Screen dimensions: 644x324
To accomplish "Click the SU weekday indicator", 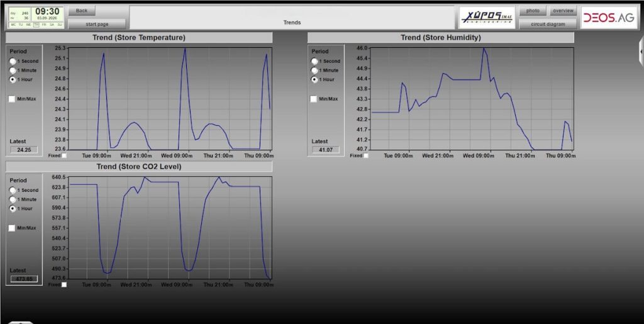I will (60, 25).
